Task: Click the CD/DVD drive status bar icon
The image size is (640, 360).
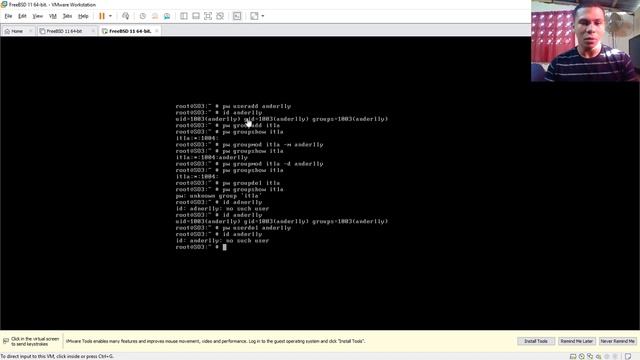Action: pos(582,356)
